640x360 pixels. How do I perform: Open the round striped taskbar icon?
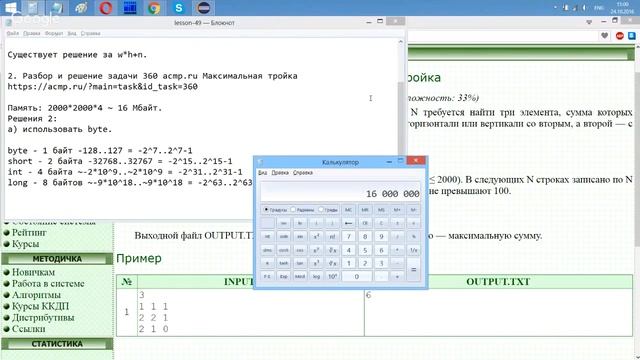coord(203,8)
